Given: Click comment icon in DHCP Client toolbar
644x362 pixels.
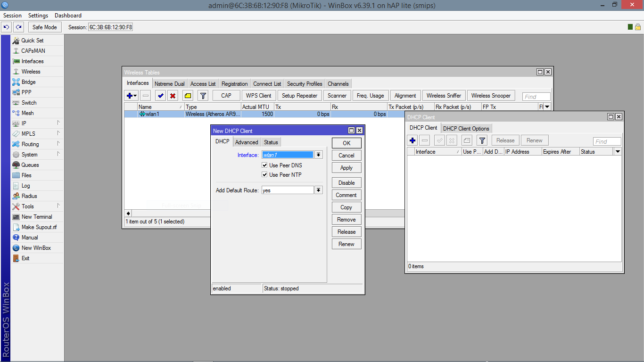Looking at the screenshot, I should tap(467, 140).
